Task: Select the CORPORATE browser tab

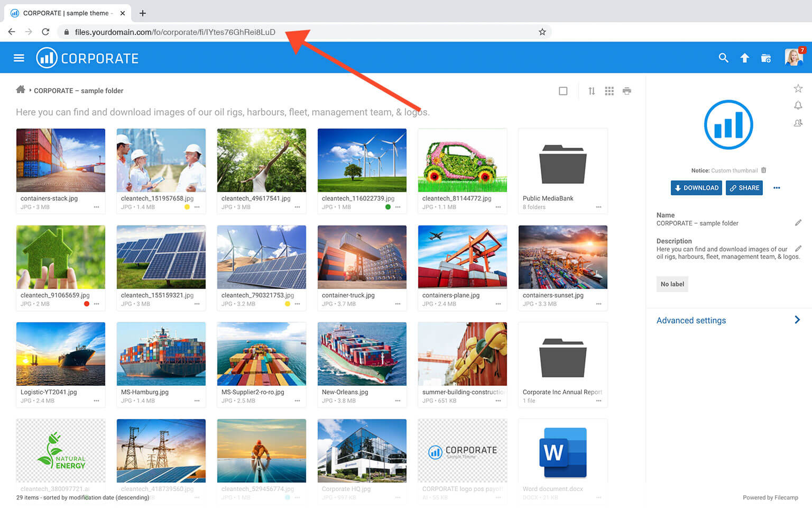Action: [66, 13]
